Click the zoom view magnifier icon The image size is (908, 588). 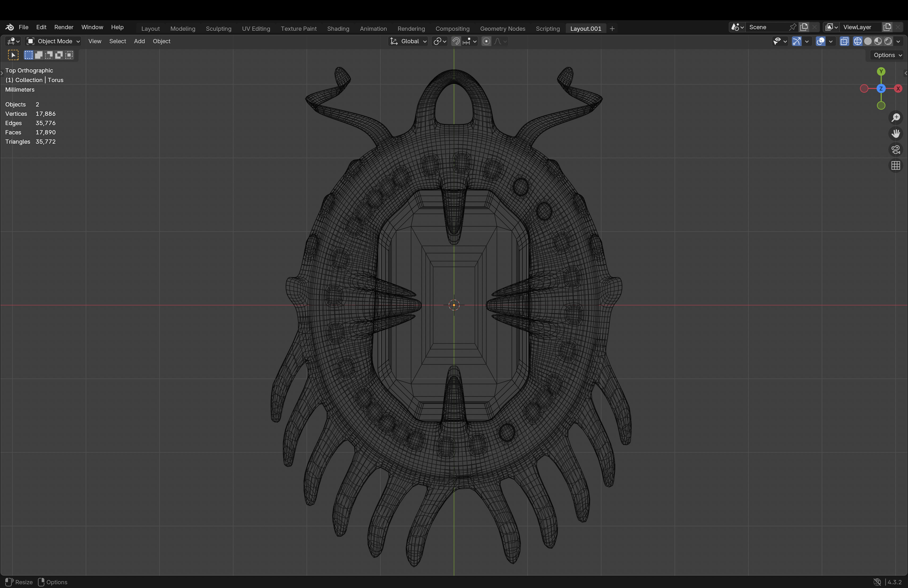coord(896,118)
